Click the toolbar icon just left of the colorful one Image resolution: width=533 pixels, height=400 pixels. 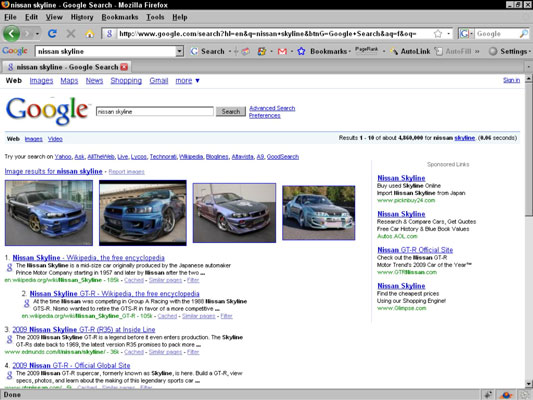pos(245,51)
